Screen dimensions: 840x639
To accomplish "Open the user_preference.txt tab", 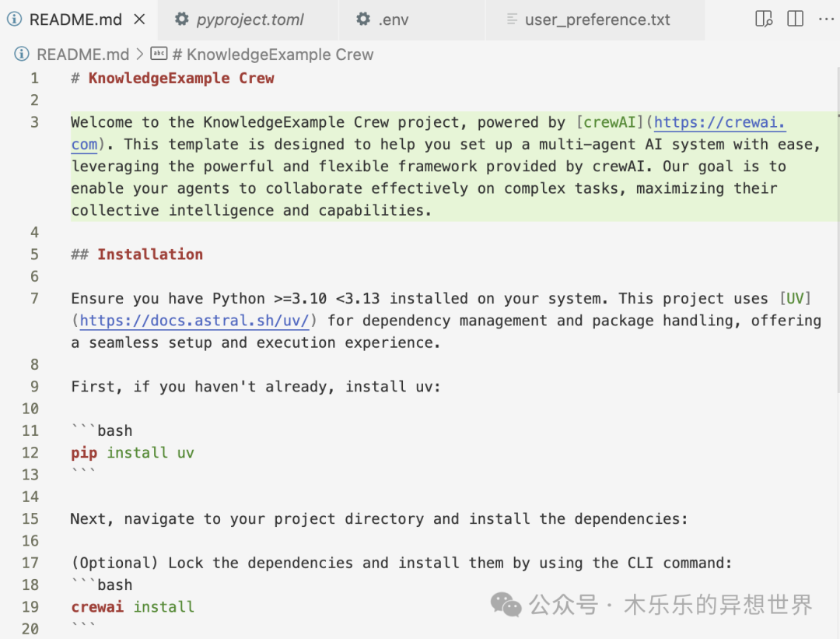I will click(x=597, y=19).
